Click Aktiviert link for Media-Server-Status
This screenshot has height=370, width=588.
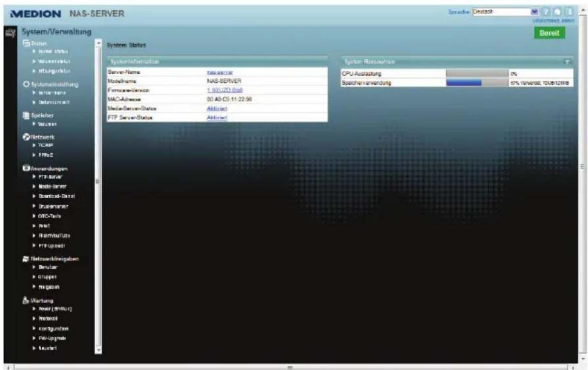(x=217, y=109)
